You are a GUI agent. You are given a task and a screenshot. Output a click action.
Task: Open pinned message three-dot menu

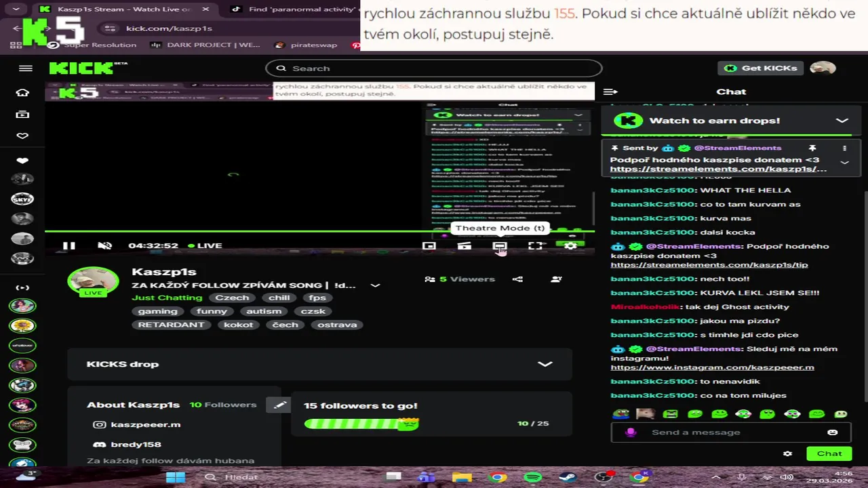[x=844, y=148]
